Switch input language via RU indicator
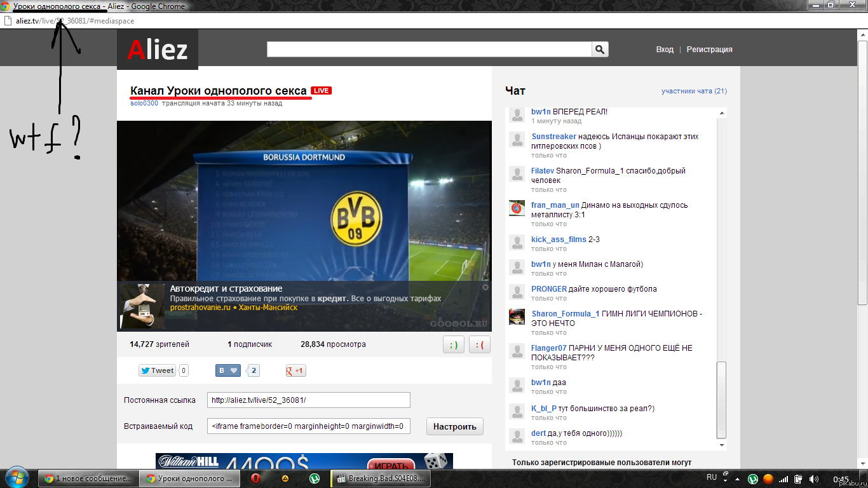868x488 pixels. click(712, 477)
